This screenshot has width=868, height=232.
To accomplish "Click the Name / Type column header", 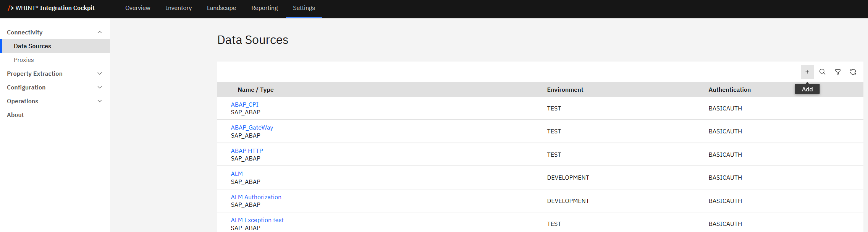I will tap(255, 90).
